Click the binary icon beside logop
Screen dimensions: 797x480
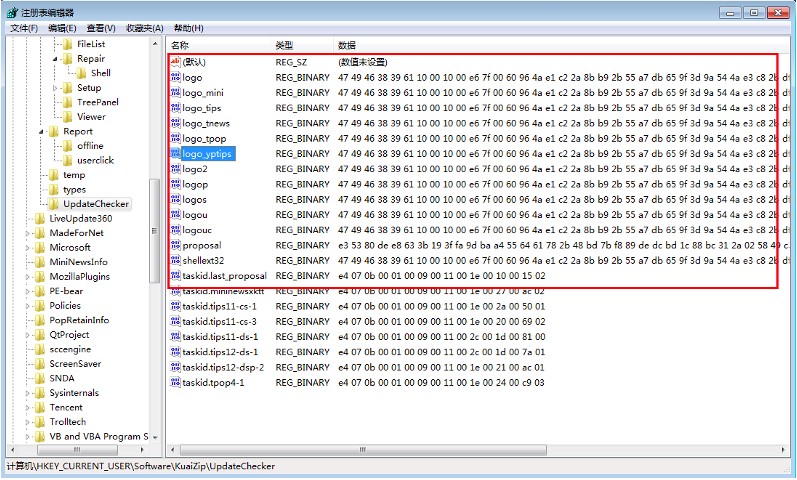[175, 184]
